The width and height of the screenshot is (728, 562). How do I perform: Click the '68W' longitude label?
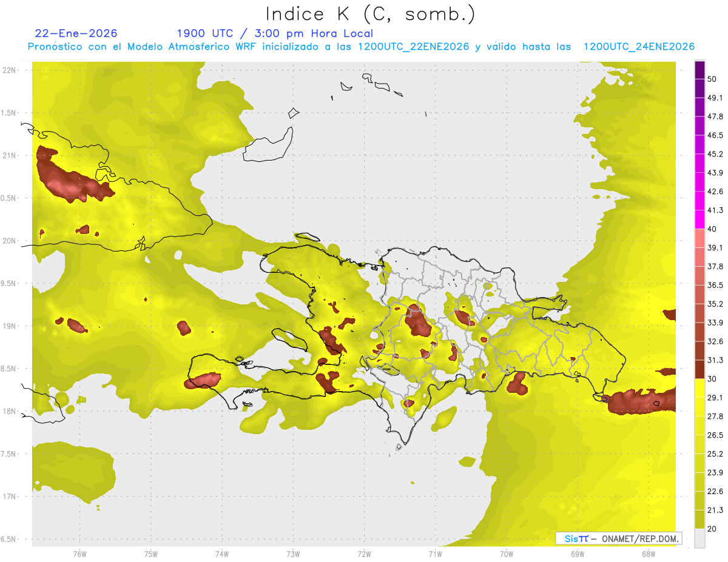click(648, 554)
